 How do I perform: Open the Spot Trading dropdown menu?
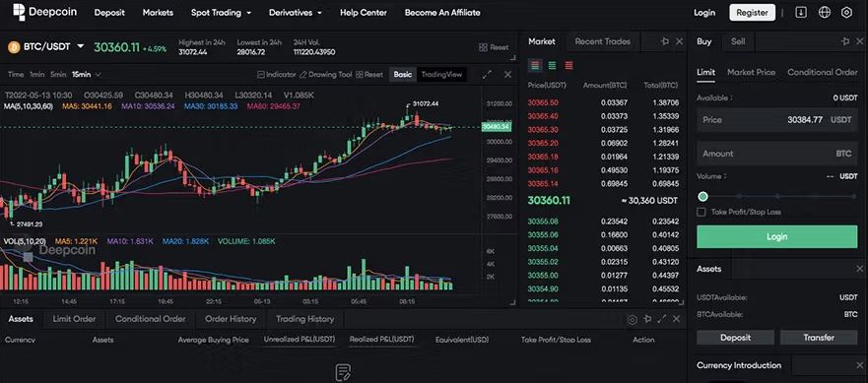tap(221, 12)
